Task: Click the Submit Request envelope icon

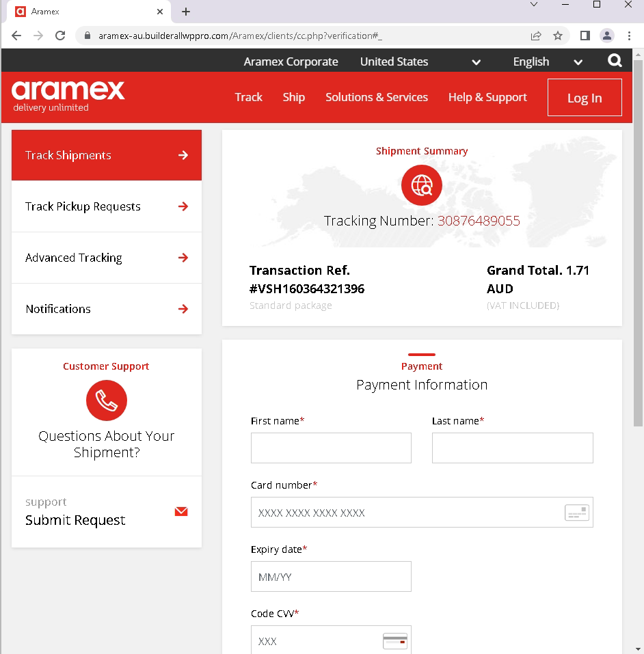Action: [180, 510]
